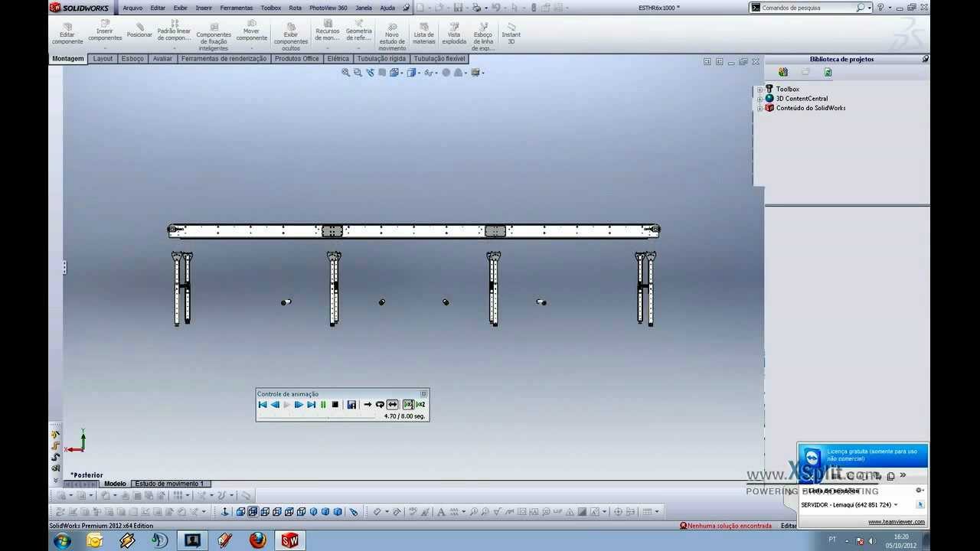Expand 3D ContentCentral node
This screenshot has height=551, width=980.
(759, 99)
